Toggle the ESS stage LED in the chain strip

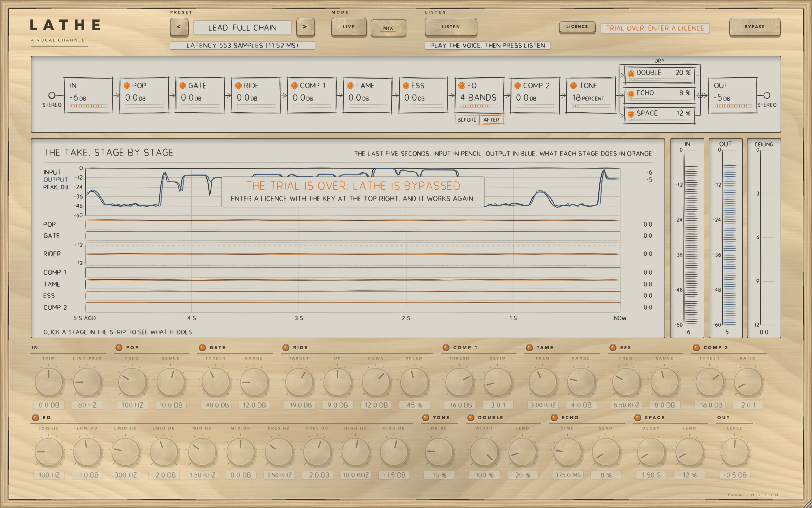point(406,86)
